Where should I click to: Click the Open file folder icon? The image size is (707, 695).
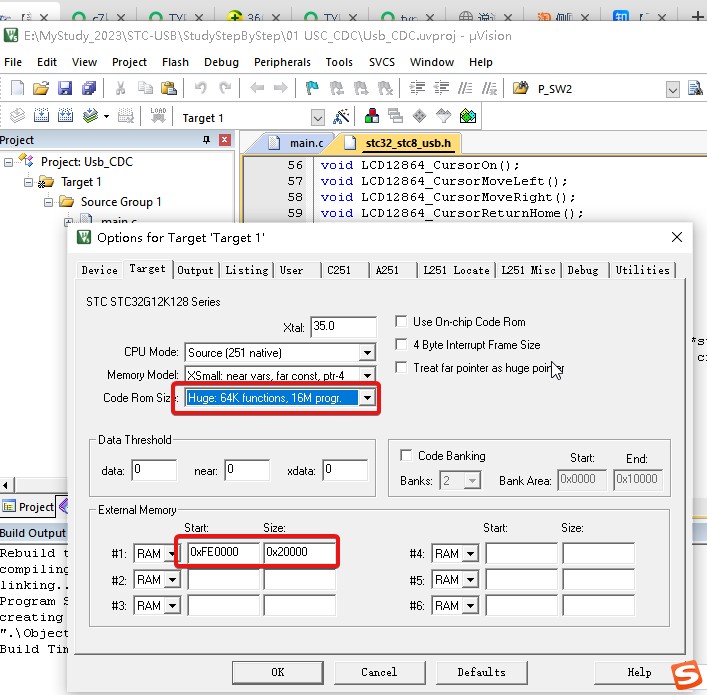coord(40,88)
